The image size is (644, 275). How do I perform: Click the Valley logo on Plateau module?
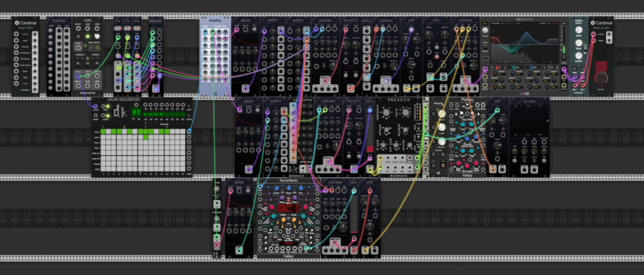pyautogui.click(x=468, y=174)
